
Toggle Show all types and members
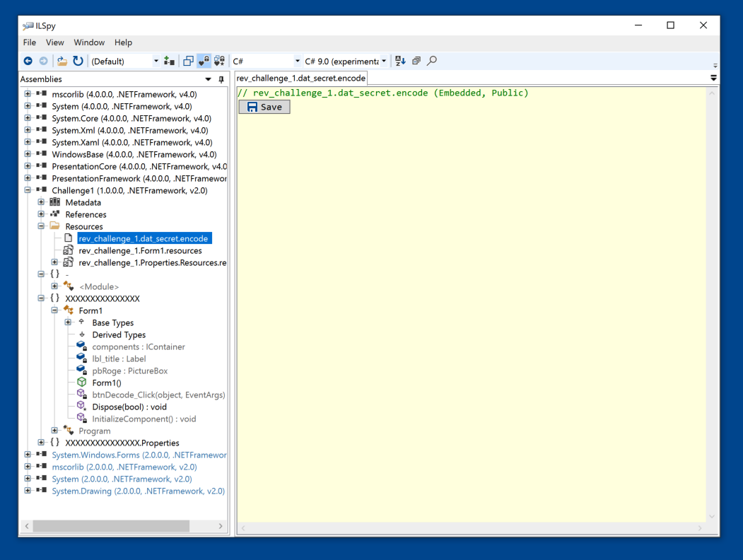click(219, 62)
